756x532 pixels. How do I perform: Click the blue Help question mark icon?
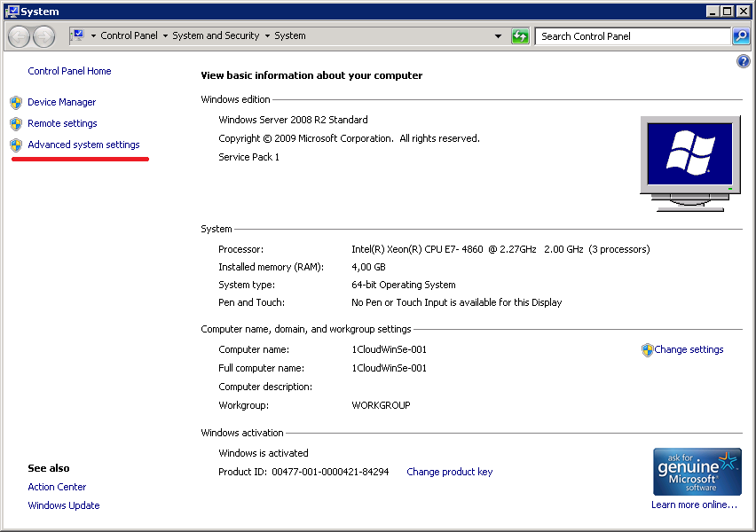744,60
